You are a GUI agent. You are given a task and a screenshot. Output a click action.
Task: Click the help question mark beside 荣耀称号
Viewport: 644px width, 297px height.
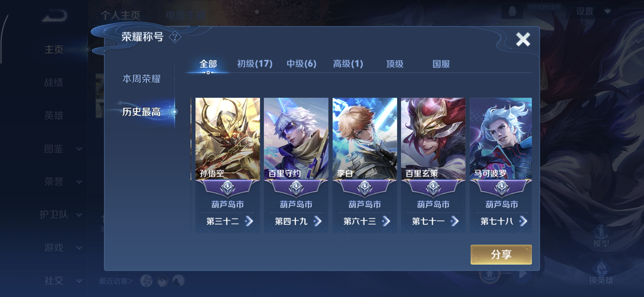pos(175,37)
